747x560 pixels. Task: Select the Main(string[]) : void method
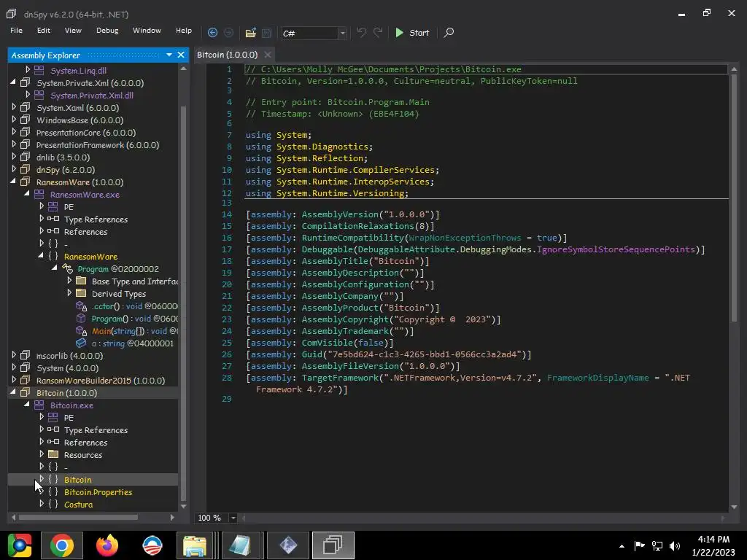[x=135, y=331]
